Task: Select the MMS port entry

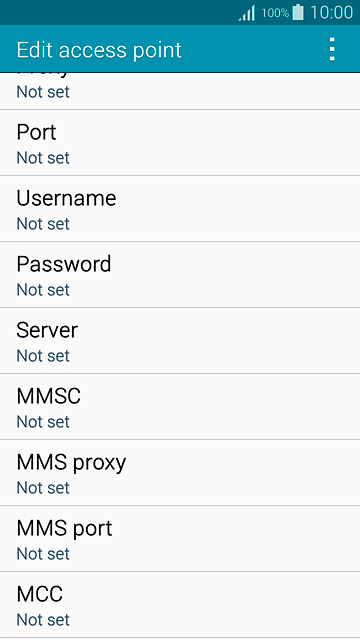Action: (180, 539)
